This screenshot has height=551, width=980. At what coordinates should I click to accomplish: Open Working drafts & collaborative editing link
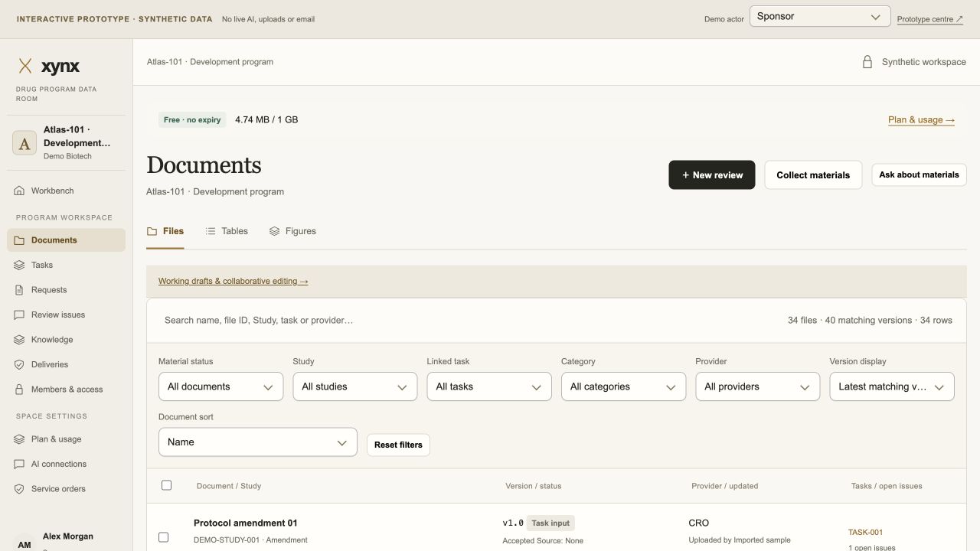(234, 281)
